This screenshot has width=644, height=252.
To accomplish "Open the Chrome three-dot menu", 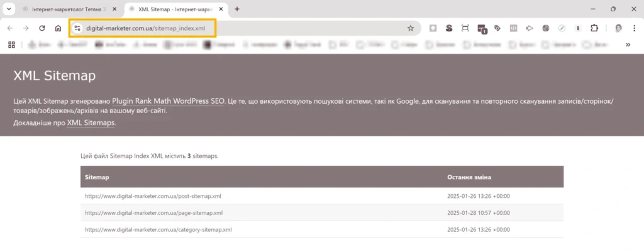I will coord(634,28).
